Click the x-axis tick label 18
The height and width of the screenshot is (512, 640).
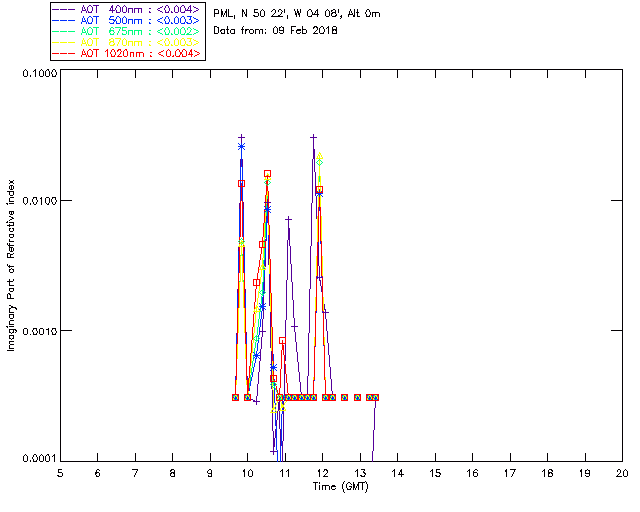(x=547, y=473)
